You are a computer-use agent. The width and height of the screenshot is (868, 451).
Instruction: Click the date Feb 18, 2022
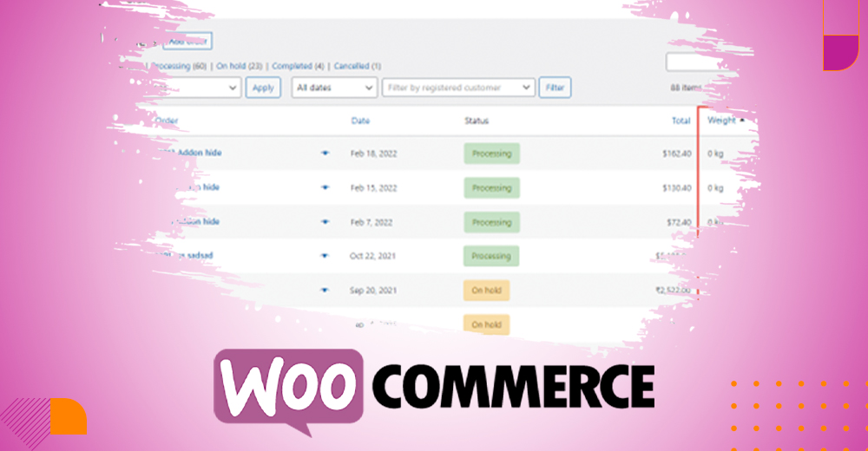point(373,154)
